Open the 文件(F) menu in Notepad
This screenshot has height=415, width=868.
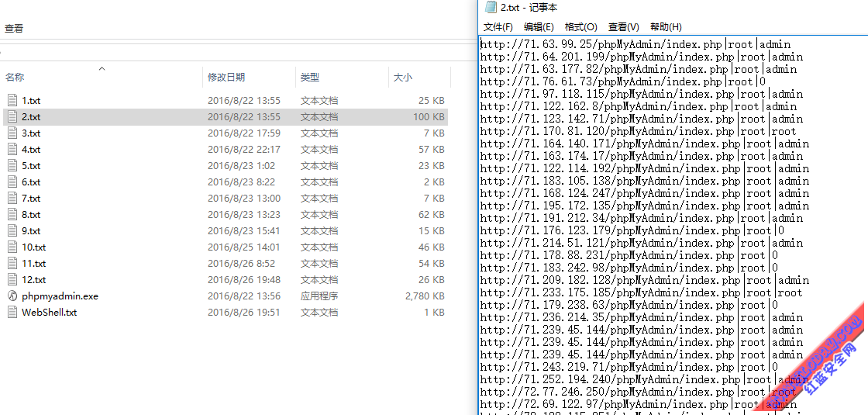pyautogui.click(x=498, y=27)
